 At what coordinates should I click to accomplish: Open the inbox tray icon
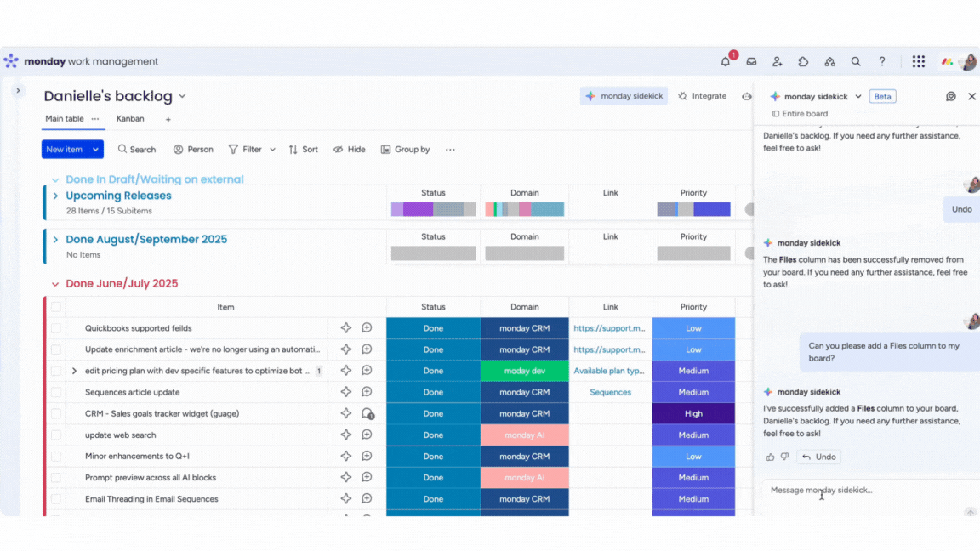pyautogui.click(x=751, y=62)
